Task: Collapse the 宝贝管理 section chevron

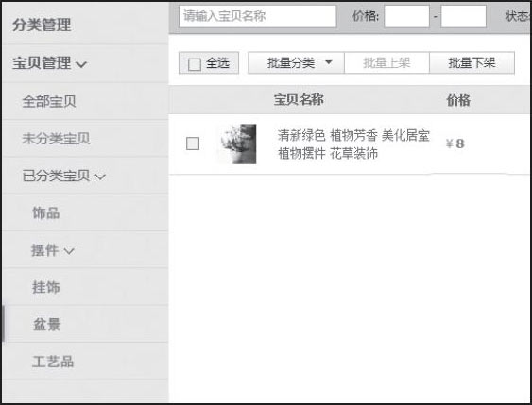Action: point(81,64)
